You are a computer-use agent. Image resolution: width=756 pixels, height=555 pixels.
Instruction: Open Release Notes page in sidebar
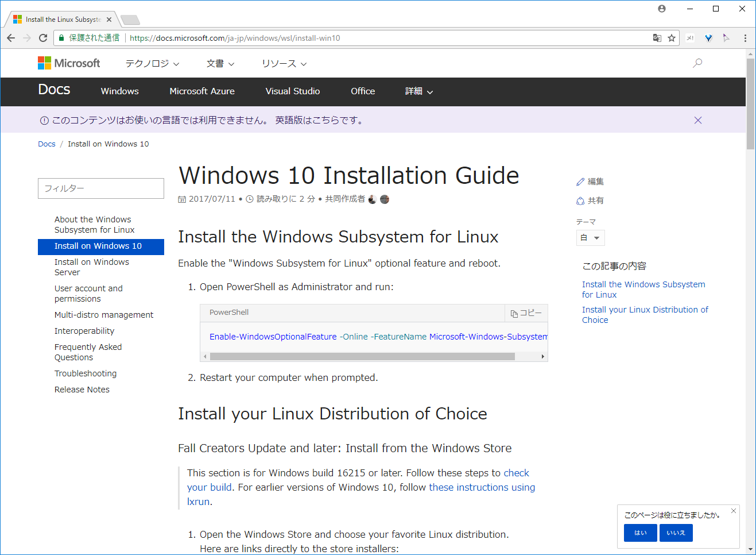click(x=82, y=390)
